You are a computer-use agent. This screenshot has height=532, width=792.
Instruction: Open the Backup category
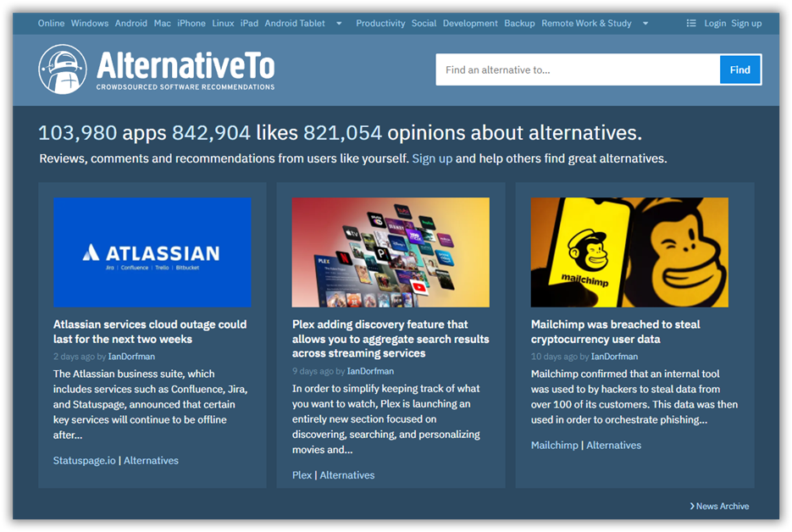pyautogui.click(x=519, y=23)
